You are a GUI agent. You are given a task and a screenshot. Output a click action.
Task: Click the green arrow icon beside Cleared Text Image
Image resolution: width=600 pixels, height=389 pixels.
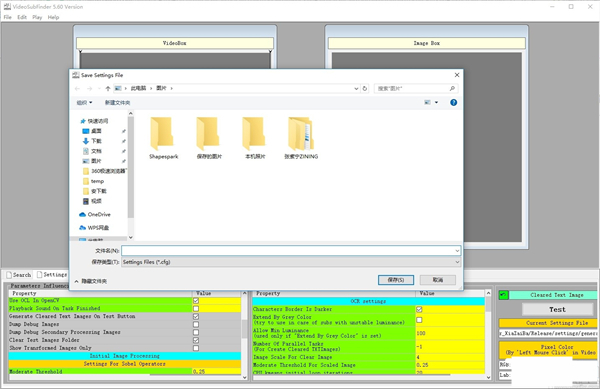point(504,295)
